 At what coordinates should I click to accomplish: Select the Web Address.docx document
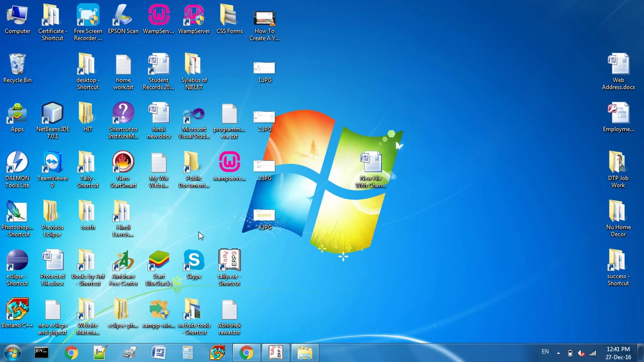tap(618, 72)
